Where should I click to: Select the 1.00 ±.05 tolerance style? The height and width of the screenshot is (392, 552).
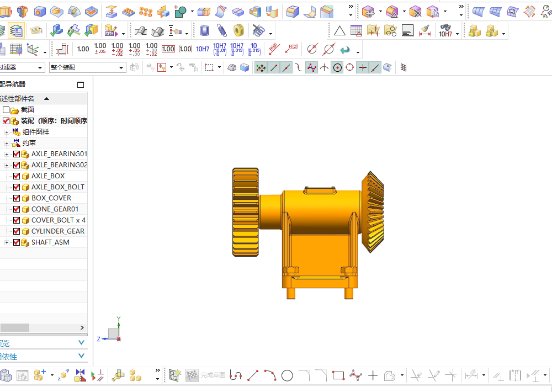point(100,49)
